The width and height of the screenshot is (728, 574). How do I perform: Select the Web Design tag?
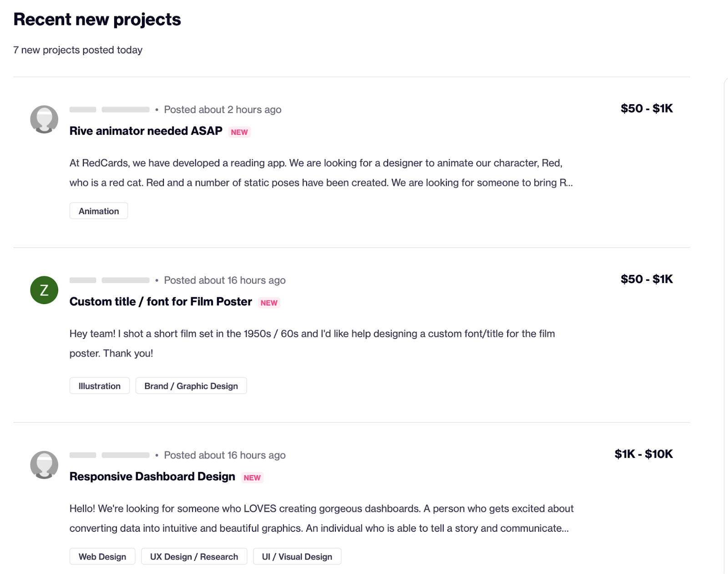tap(102, 556)
